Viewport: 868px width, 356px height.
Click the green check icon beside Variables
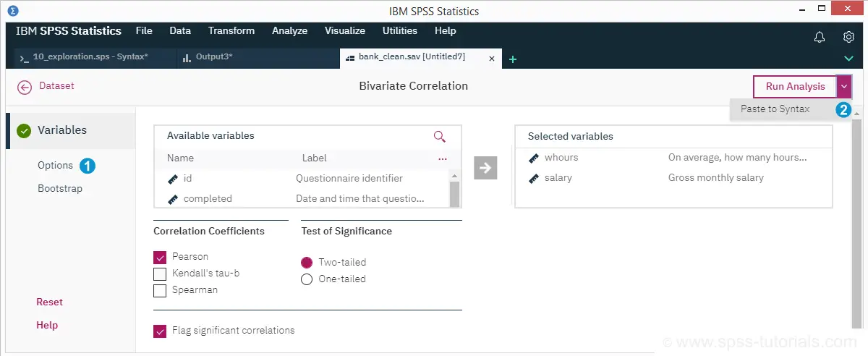click(25, 131)
